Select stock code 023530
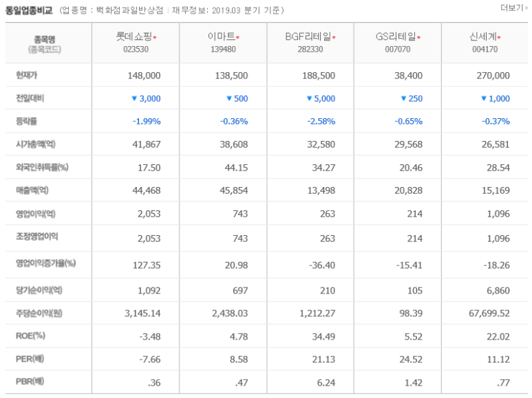532x398 pixels. 136,49
